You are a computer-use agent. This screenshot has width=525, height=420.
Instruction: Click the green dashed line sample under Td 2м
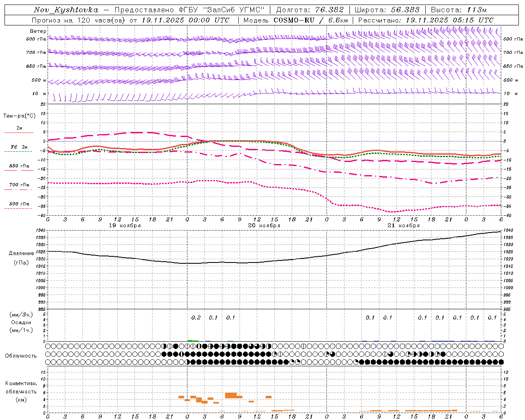pos(18,152)
